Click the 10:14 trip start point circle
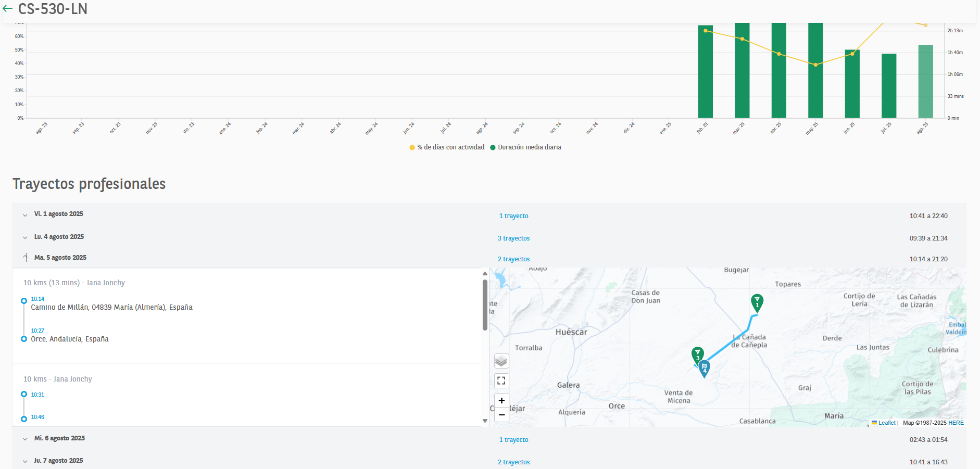The width and height of the screenshot is (980, 469). [x=24, y=301]
